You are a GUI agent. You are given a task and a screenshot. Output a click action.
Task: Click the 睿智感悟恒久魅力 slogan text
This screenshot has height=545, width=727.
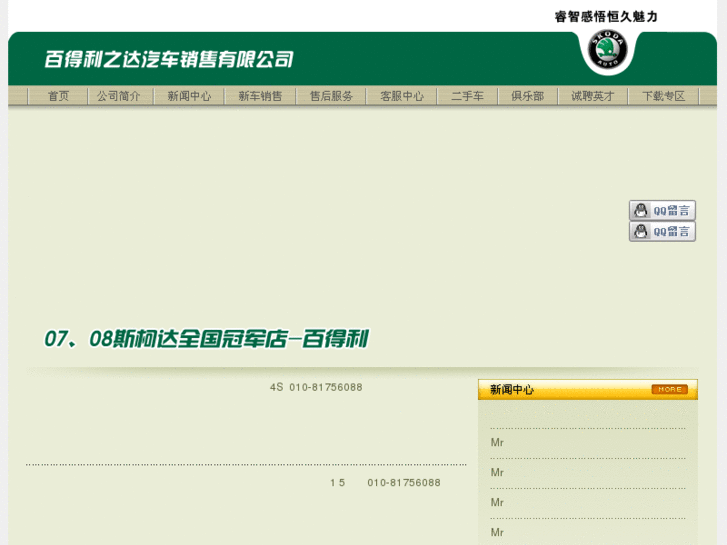point(606,17)
